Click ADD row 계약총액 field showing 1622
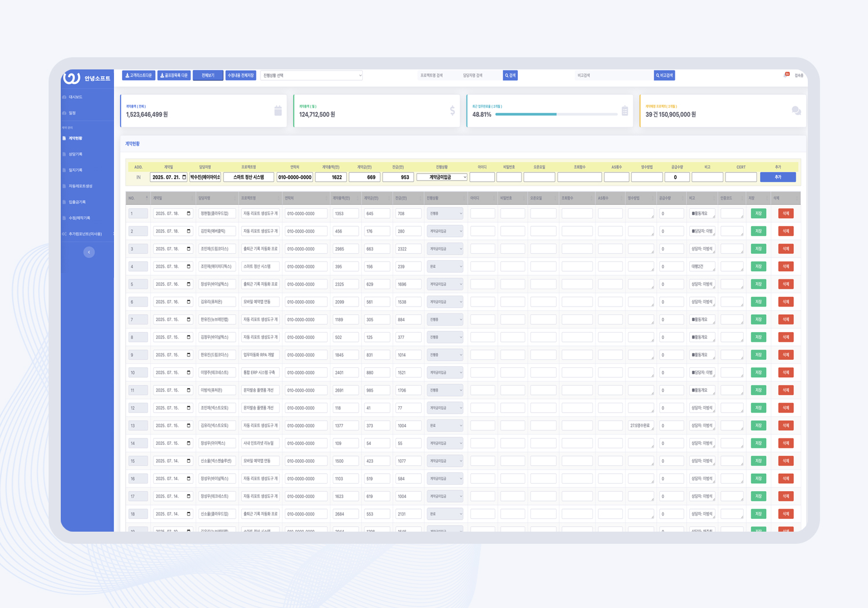 point(331,177)
